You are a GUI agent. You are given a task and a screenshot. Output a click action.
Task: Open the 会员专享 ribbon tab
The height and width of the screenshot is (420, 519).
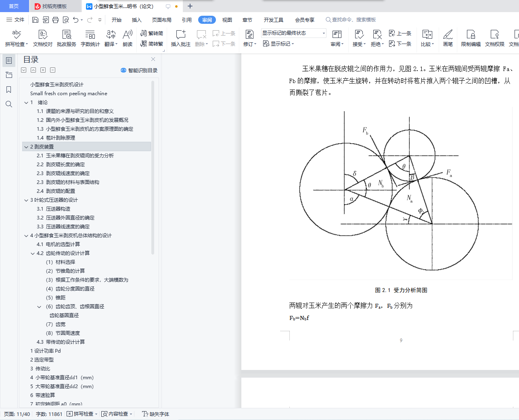click(305, 20)
